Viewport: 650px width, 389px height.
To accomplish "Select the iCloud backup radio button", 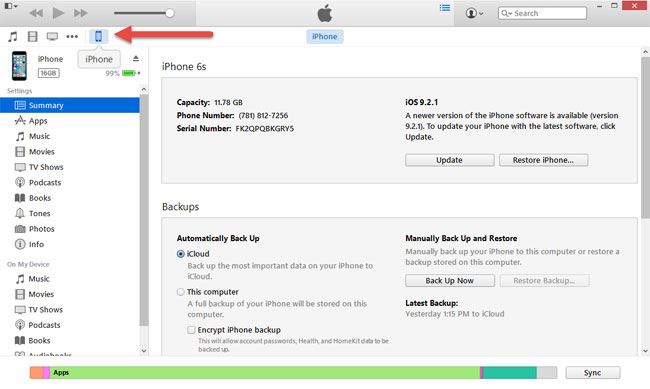I will (181, 254).
